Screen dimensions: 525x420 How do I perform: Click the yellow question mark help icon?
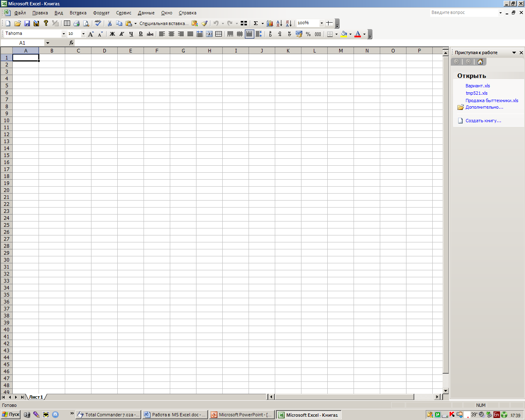tap(46, 23)
